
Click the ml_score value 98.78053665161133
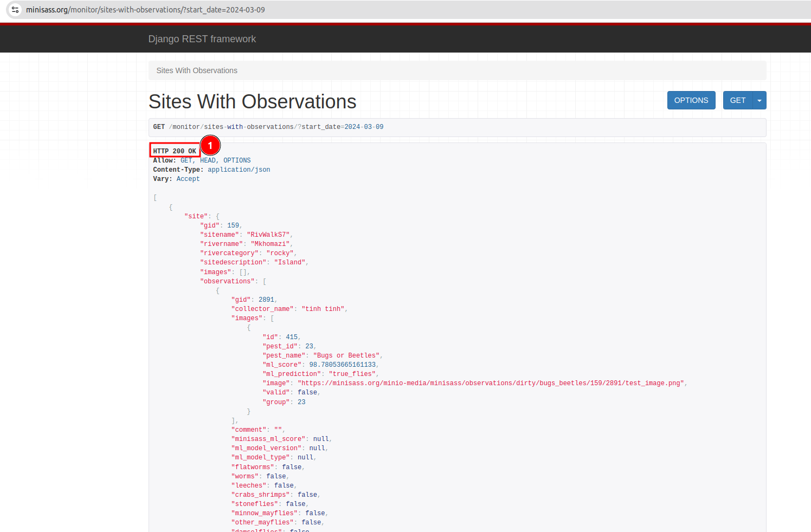tap(342, 365)
